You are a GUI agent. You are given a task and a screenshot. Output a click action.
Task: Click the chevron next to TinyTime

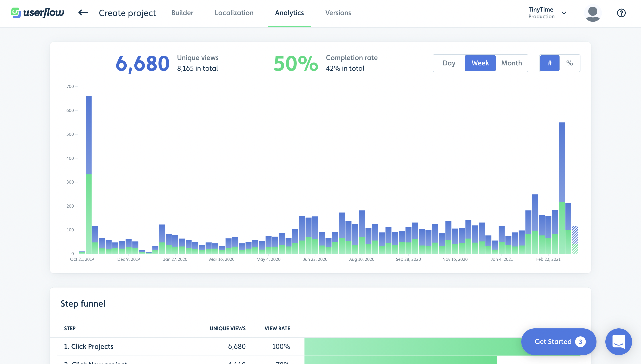click(564, 13)
